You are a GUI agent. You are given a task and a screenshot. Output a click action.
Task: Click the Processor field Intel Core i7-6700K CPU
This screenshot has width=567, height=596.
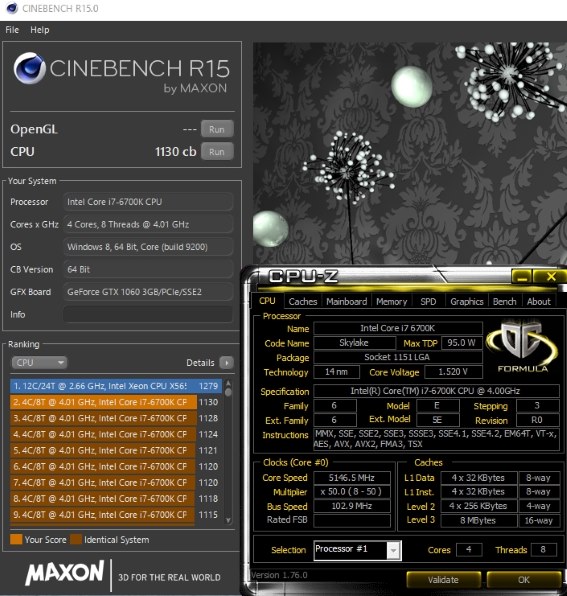(148, 202)
